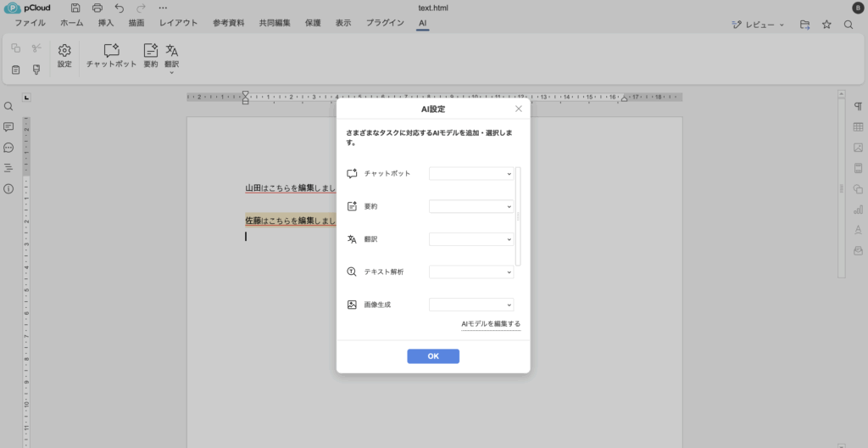Click the Save icon in title bar
Viewport: 868px width, 448px height.
(75, 8)
